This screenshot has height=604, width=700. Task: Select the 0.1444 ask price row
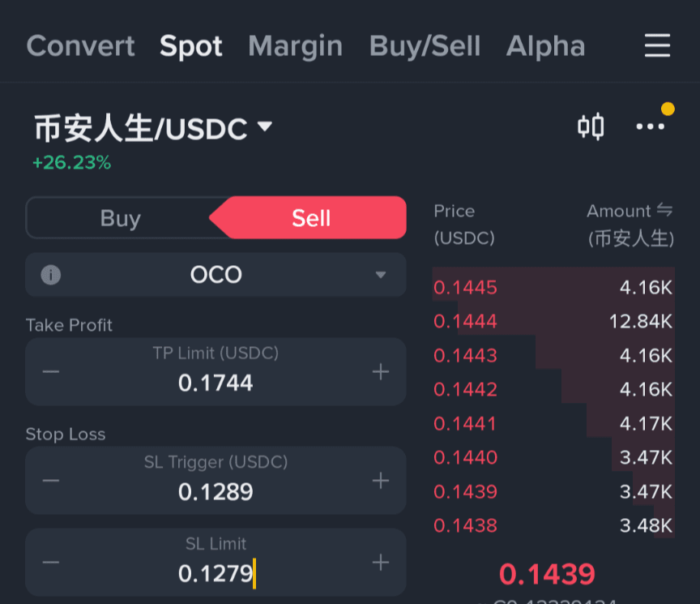tap(553, 321)
